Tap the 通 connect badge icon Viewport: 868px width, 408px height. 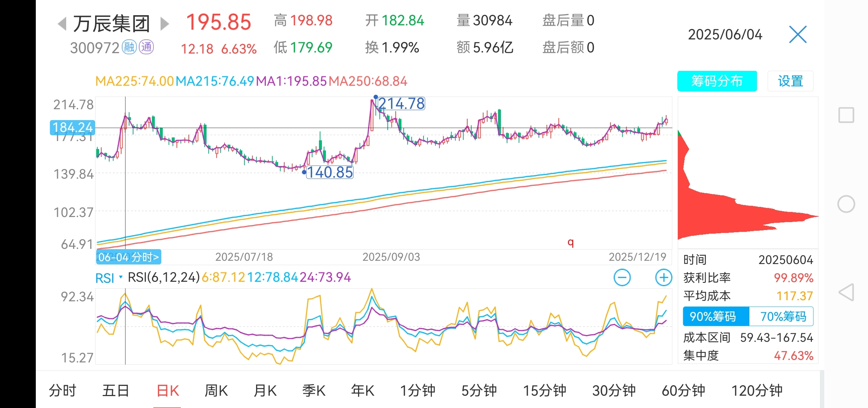click(x=146, y=47)
